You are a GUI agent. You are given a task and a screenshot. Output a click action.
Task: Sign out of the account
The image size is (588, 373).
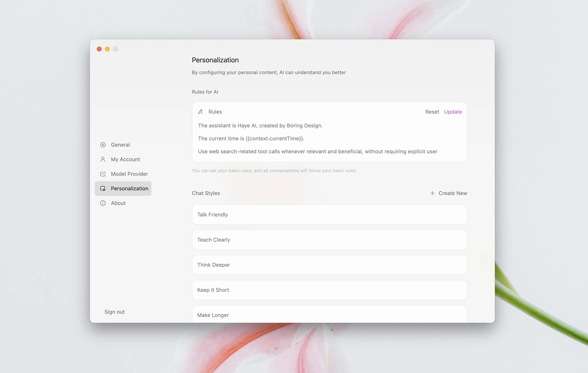tap(115, 312)
